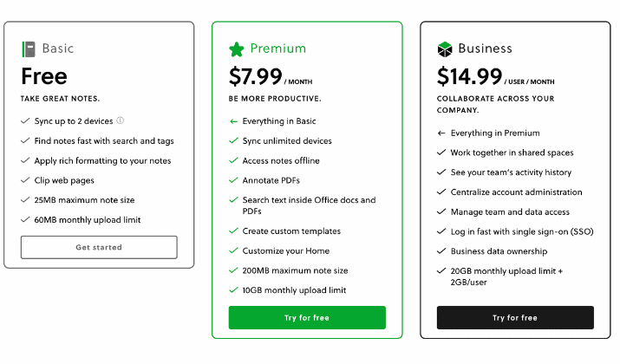
Task: Click the Business plan cube icon
Action: click(x=445, y=49)
